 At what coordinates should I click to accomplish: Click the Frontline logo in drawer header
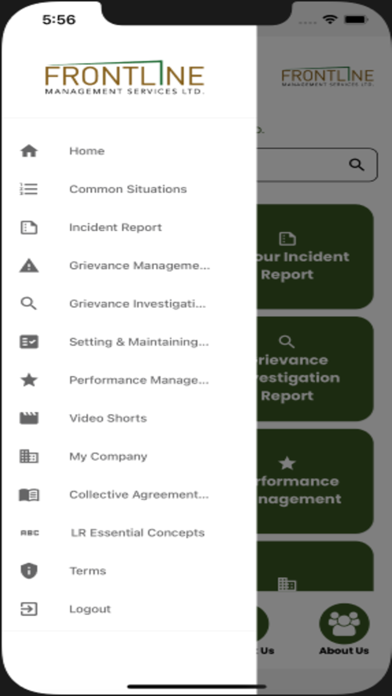[125, 78]
